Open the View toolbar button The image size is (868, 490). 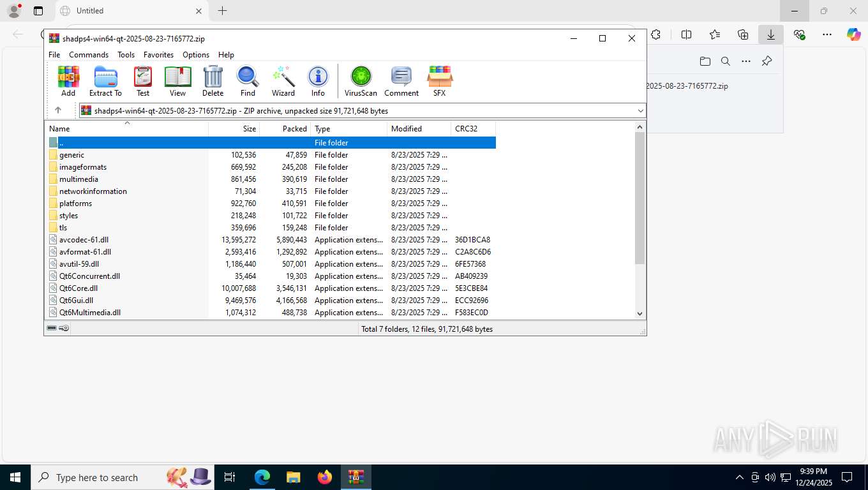pyautogui.click(x=177, y=81)
